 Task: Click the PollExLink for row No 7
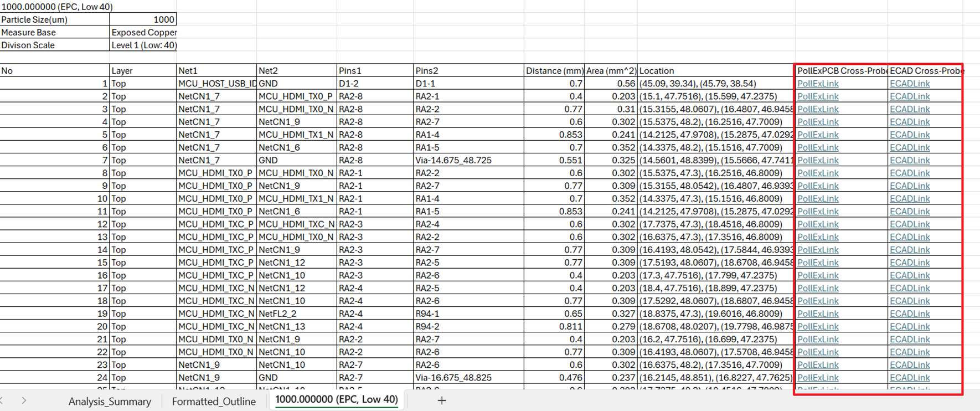pos(818,161)
